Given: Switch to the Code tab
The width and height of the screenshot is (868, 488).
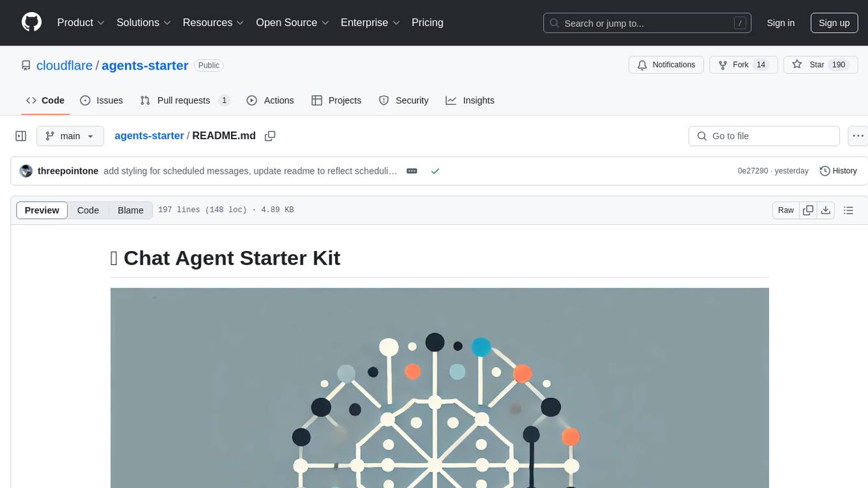Looking at the screenshot, I should click(x=45, y=100).
